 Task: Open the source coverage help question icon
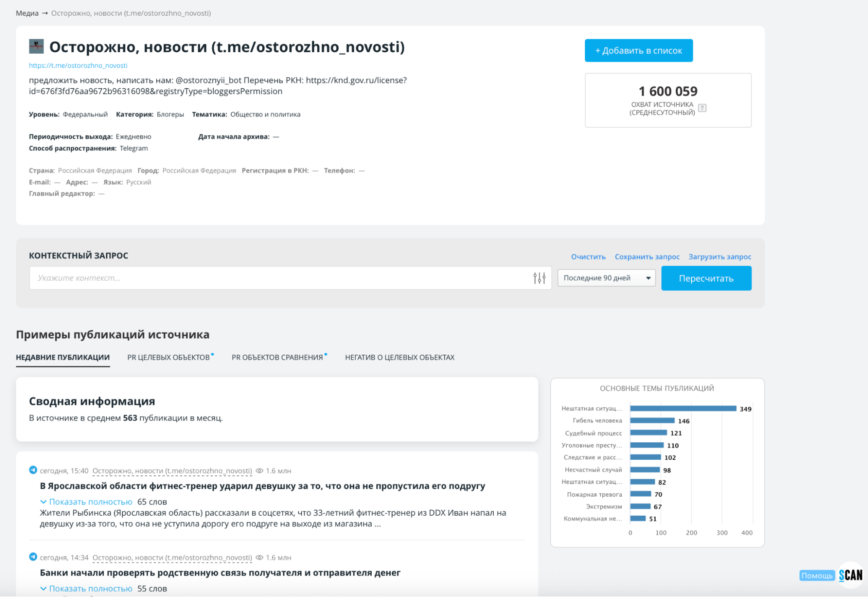(x=702, y=108)
